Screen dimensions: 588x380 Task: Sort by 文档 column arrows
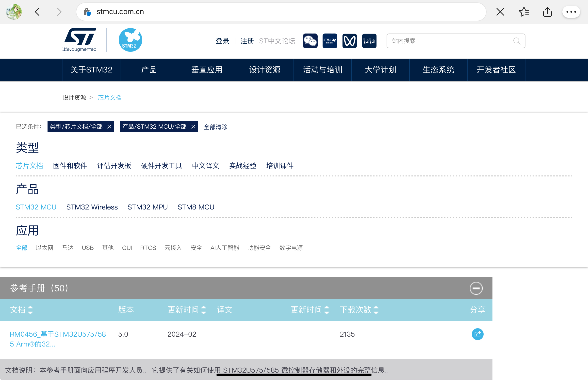click(x=30, y=310)
